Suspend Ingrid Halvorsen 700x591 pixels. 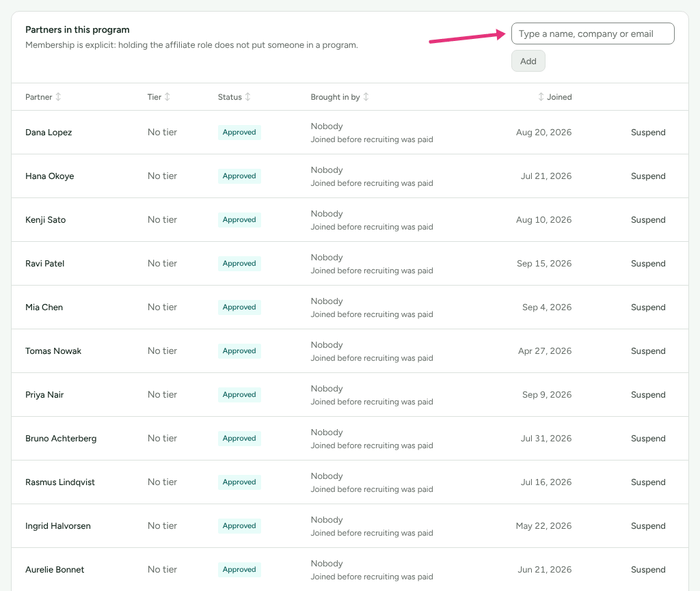(648, 526)
